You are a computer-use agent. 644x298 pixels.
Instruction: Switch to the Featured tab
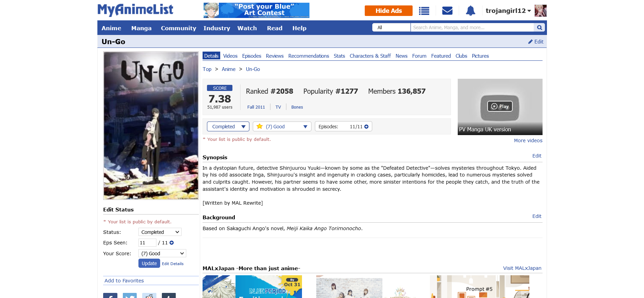(441, 56)
